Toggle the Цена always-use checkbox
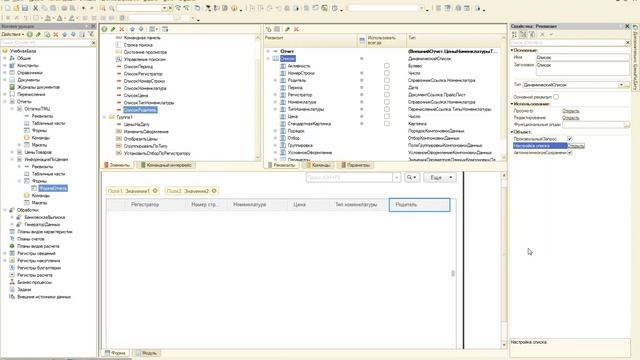This screenshot has width=640, height=360. (387, 116)
